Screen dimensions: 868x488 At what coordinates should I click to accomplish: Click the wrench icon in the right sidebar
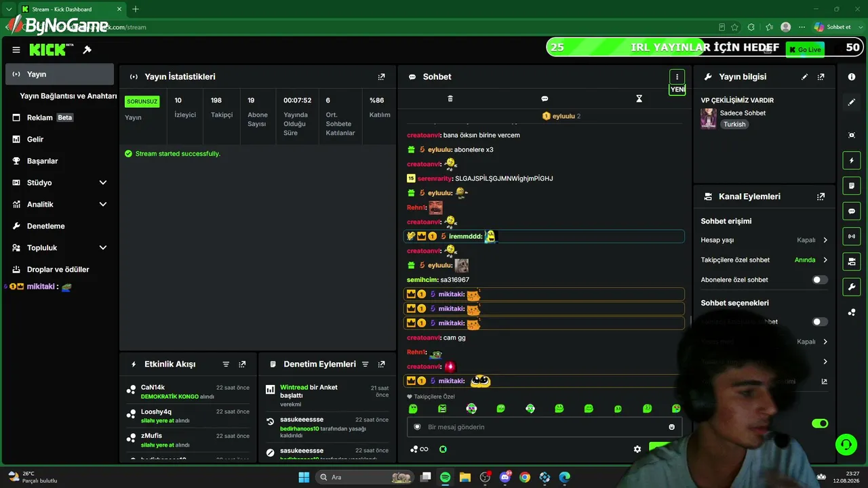[852, 287]
